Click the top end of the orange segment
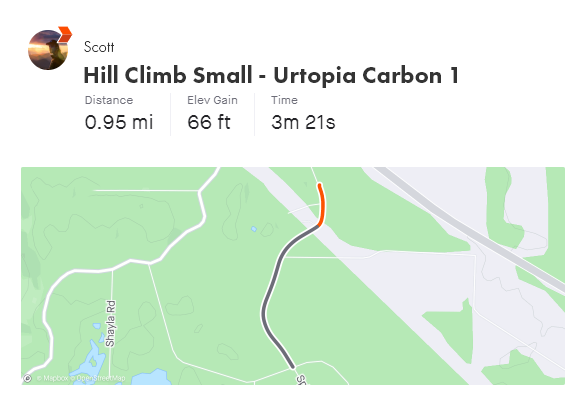This screenshot has height=408, width=583. coord(319,184)
